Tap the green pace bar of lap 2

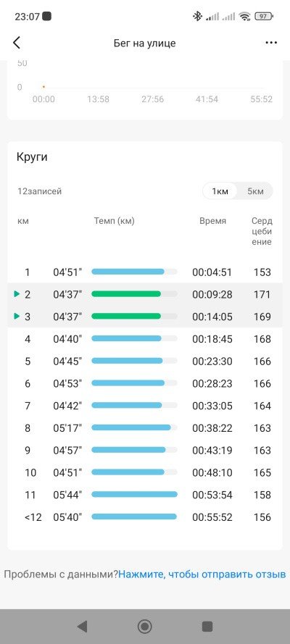(126, 294)
